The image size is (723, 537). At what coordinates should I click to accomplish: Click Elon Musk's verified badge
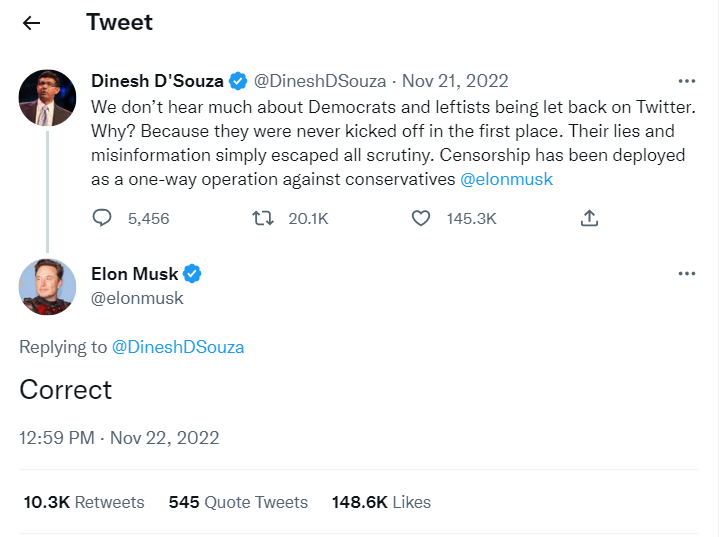tap(192, 274)
